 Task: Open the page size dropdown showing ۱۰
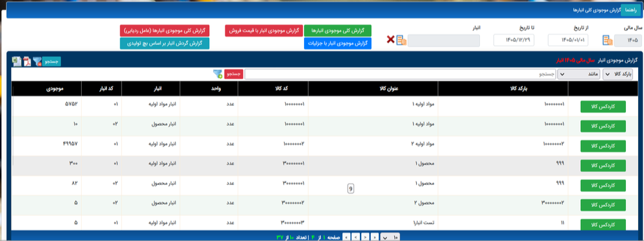(390, 237)
